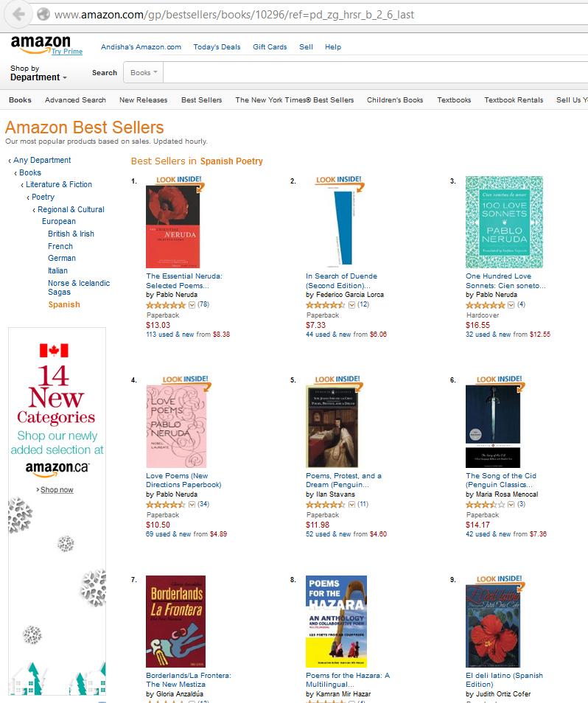This screenshot has height=703, width=588.
Task: Click the Amazon logo
Action: (41, 43)
